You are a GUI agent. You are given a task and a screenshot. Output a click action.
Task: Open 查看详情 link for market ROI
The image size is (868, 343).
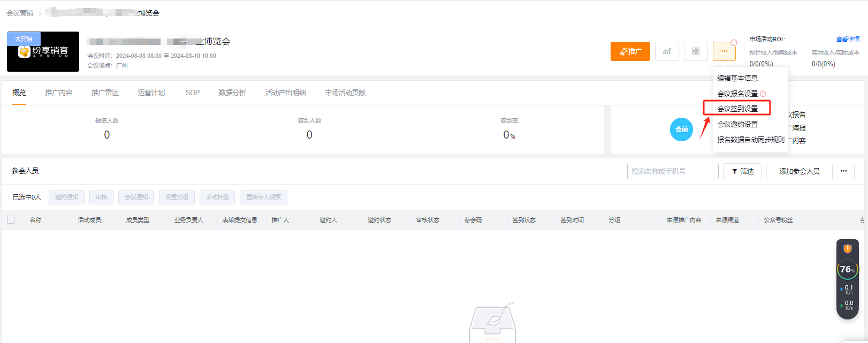click(x=848, y=39)
